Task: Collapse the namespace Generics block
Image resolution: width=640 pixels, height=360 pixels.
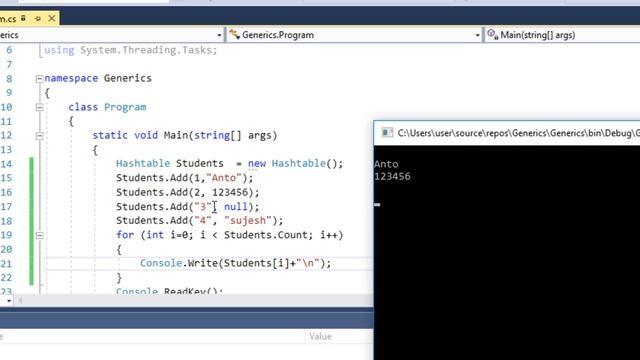Action: click(x=39, y=79)
